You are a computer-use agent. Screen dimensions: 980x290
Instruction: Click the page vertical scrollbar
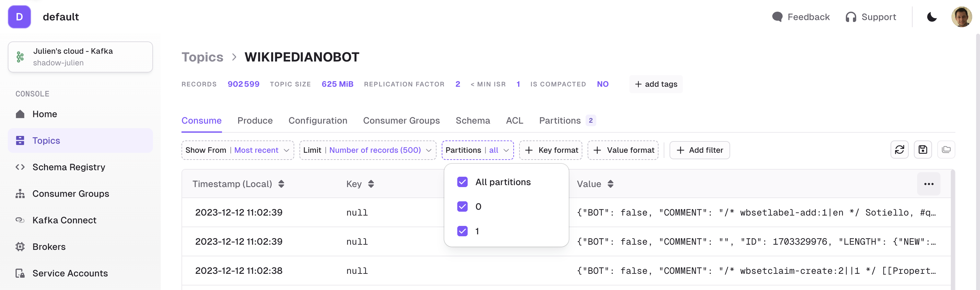(977, 162)
